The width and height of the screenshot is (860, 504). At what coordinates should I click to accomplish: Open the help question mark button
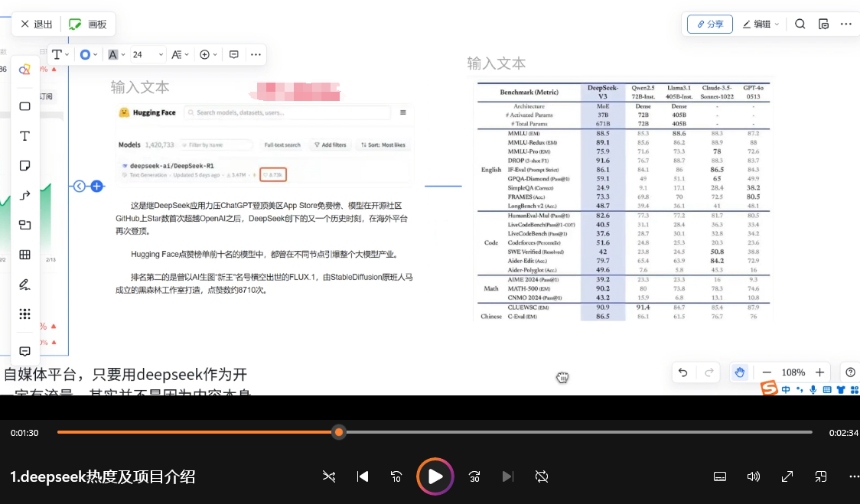pyautogui.click(x=850, y=372)
